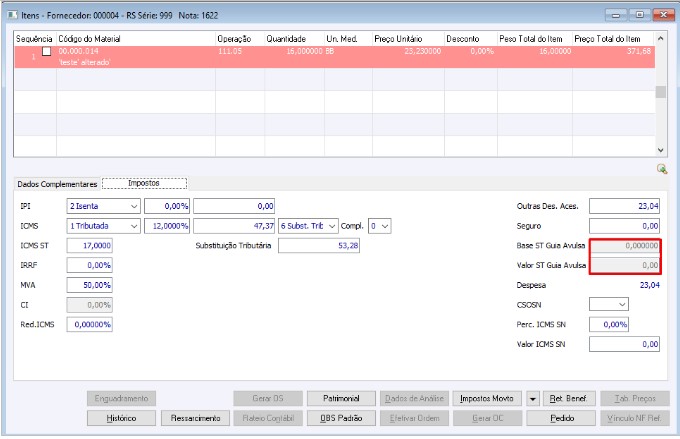Click the Efetivar Ordem button
Viewport: 680px width, 439px height.
414,418
